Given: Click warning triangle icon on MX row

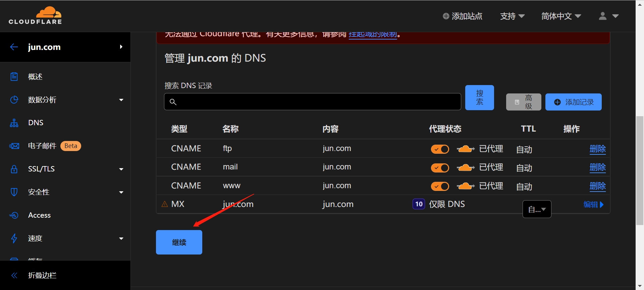Looking at the screenshot, I should click(x=165, y=204).
